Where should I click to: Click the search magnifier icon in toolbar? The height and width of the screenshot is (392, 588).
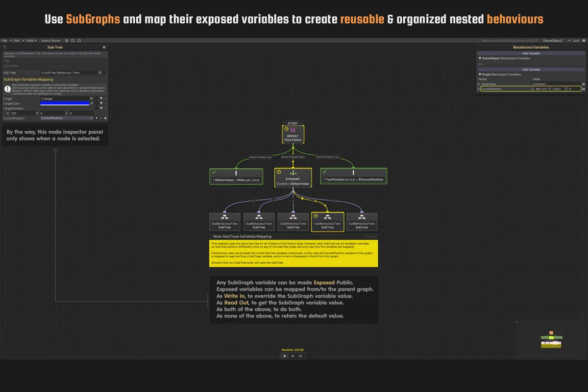73,41
